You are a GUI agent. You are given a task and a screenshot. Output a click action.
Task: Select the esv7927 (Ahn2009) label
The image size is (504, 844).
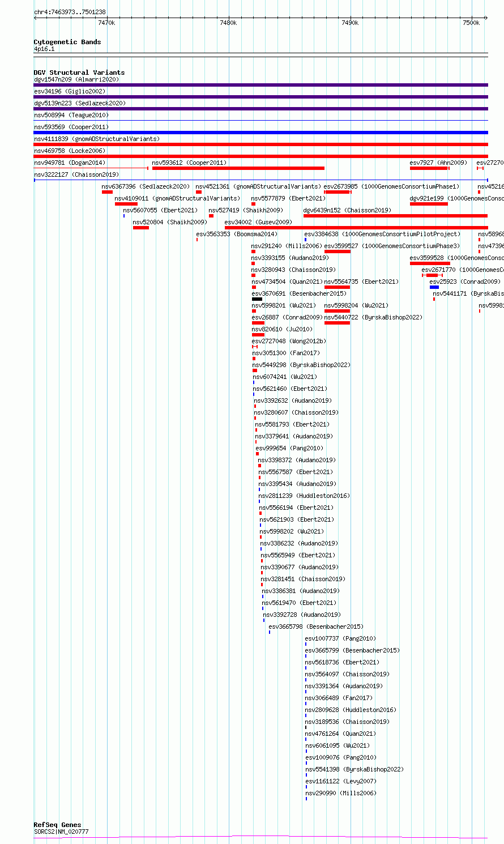438,163
